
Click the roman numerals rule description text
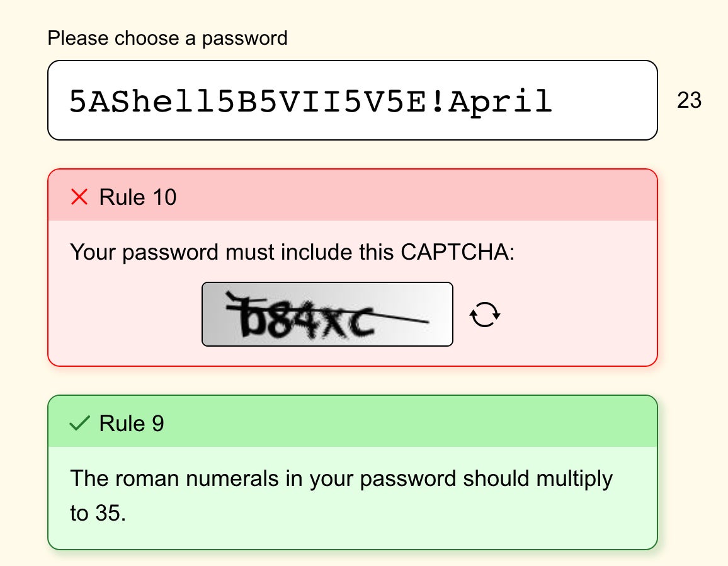pos(341,496)
